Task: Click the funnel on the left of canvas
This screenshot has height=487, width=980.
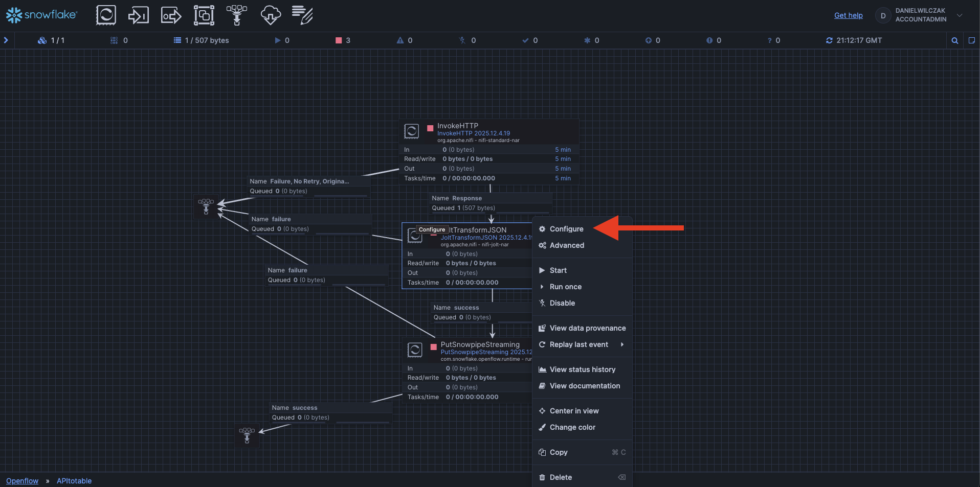Action: click(206, 206)
